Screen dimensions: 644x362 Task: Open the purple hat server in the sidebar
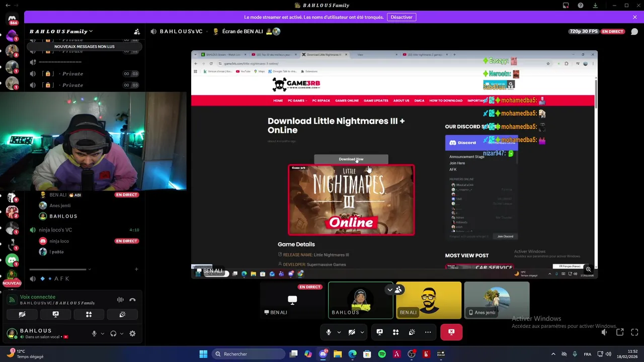tap(12, 36)
